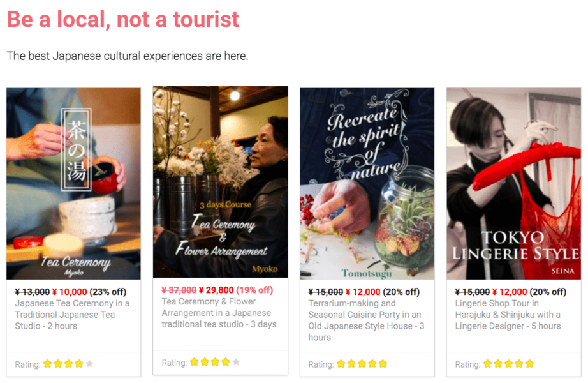Click the Lingerie Shop Tour in Harajuku title
Image resolution: width=588 pixels, height=383 pixels.
(x=508, y=315)
